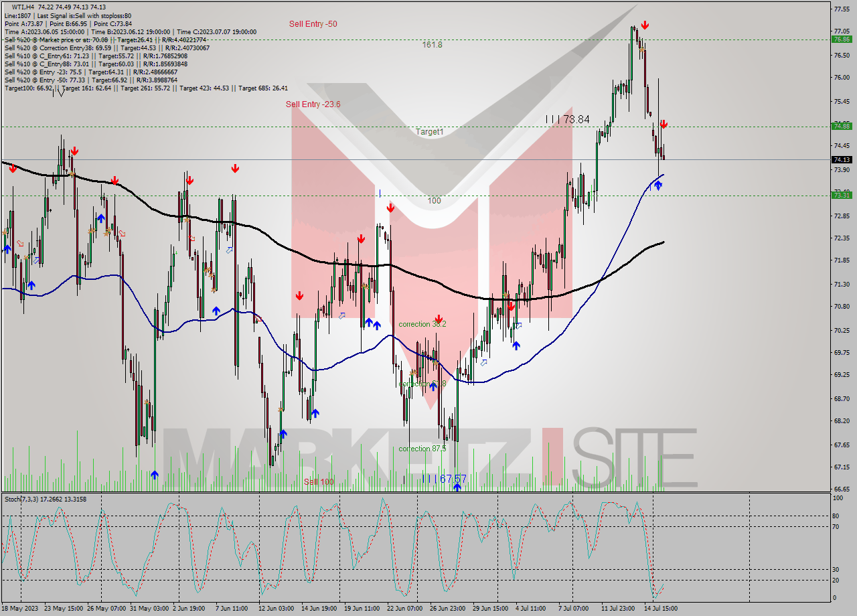
Task: Select the '31 May 03:00' date on the time axis
Action: [150, 609]
